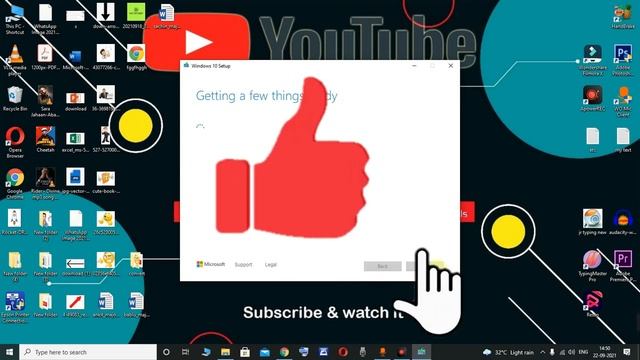
Task: Click Support link in Windows 10 Setup
Action: (243, 264)
